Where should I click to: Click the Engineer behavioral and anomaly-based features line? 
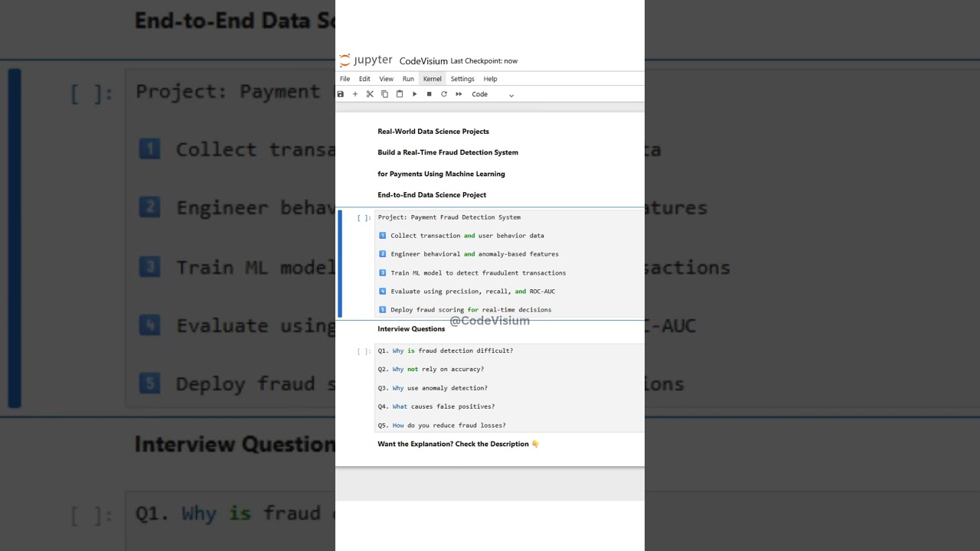coord(469,254)
